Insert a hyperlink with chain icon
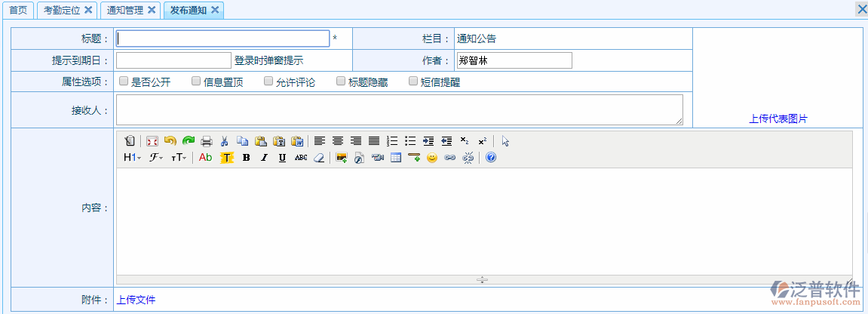Image resolution: width=868 pixels, height=314 pixels. click(450, 158)
